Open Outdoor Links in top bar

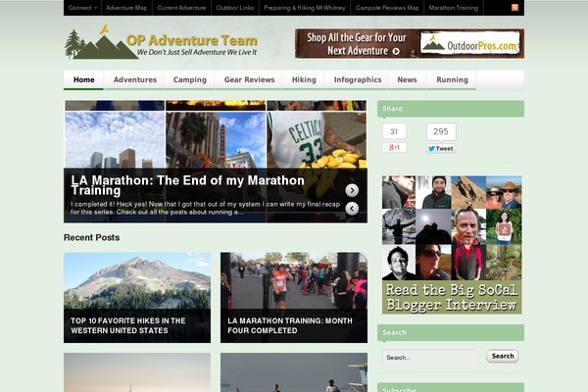(235, 8)
